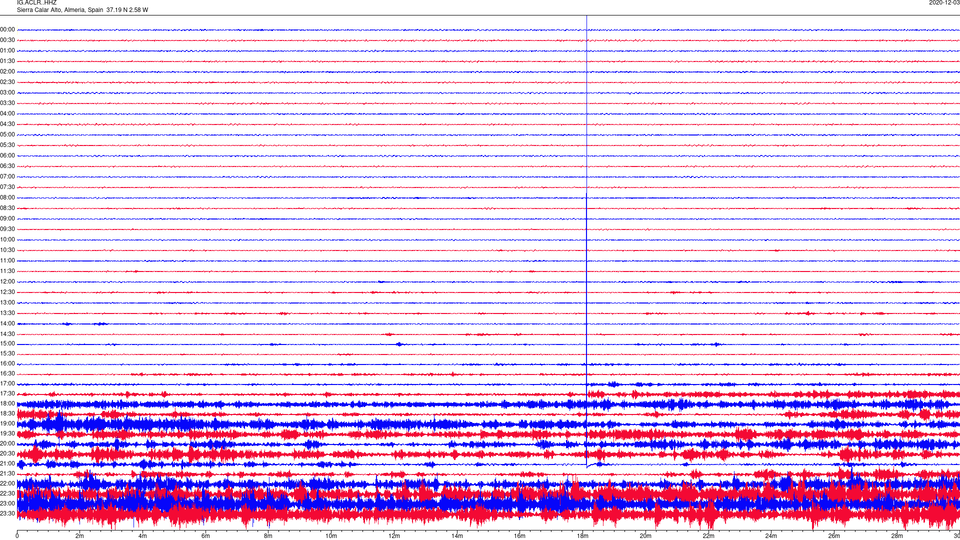Select the 00:30 trace time label
Viewport: 960px width, 540px height.
(x=7, y=40)
